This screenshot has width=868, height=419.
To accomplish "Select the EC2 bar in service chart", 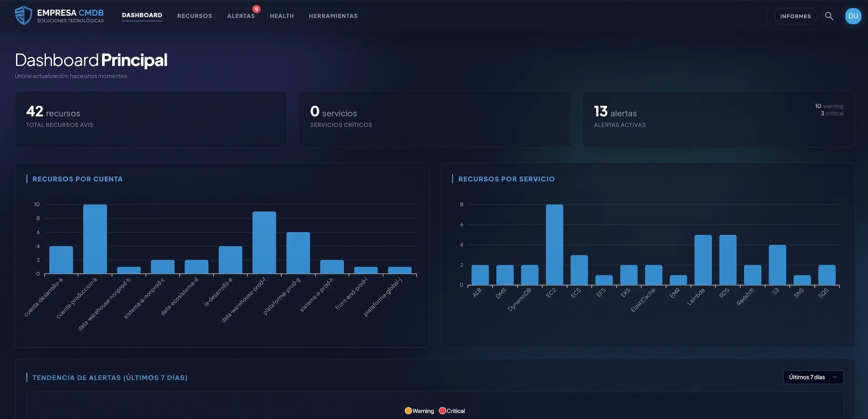I will coord(554,245).
